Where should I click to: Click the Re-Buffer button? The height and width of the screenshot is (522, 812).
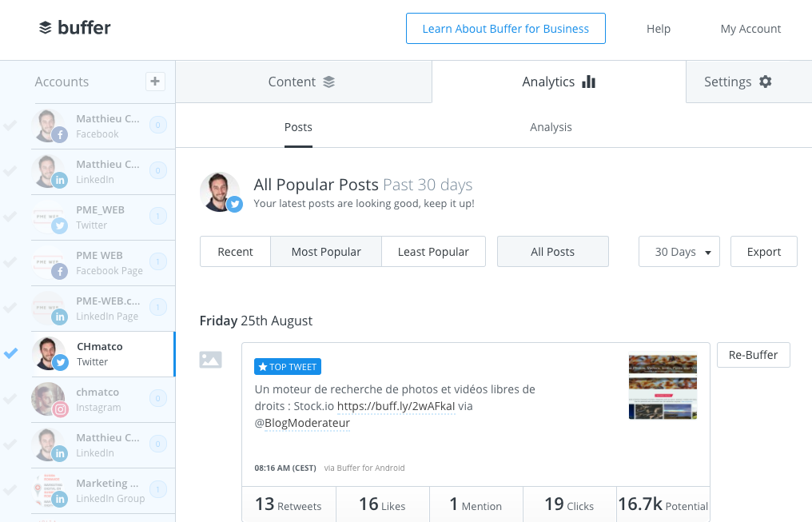tap(754, 355)
